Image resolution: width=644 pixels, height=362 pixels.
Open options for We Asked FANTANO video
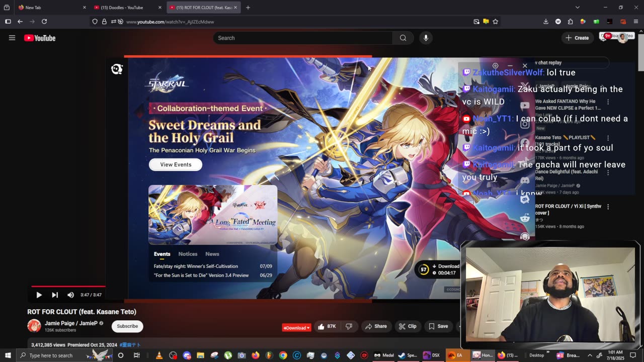click(608, 102)
